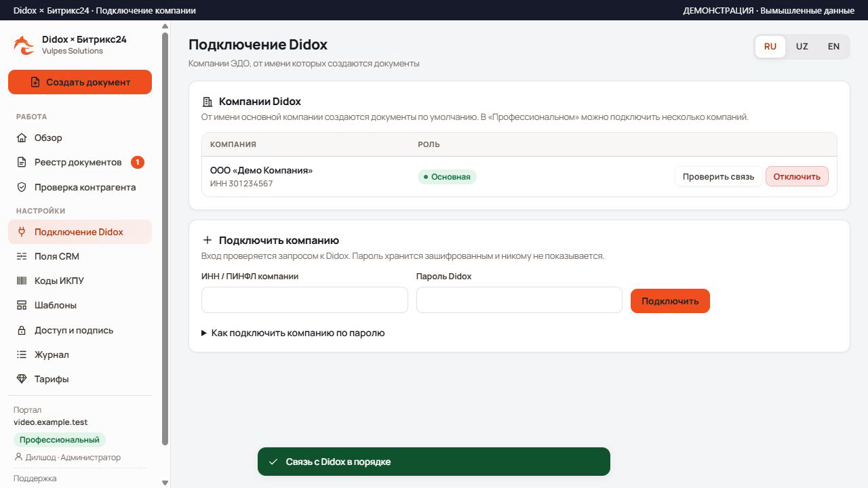Click the Связь с Didox в порядке toast
868x488 pixels.
pyautogui.click(x=434, y=462)
